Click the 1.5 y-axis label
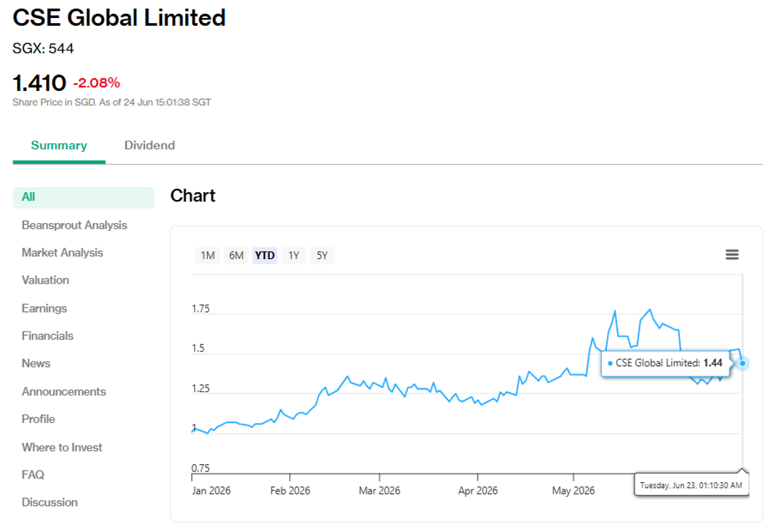 (198, 348)
